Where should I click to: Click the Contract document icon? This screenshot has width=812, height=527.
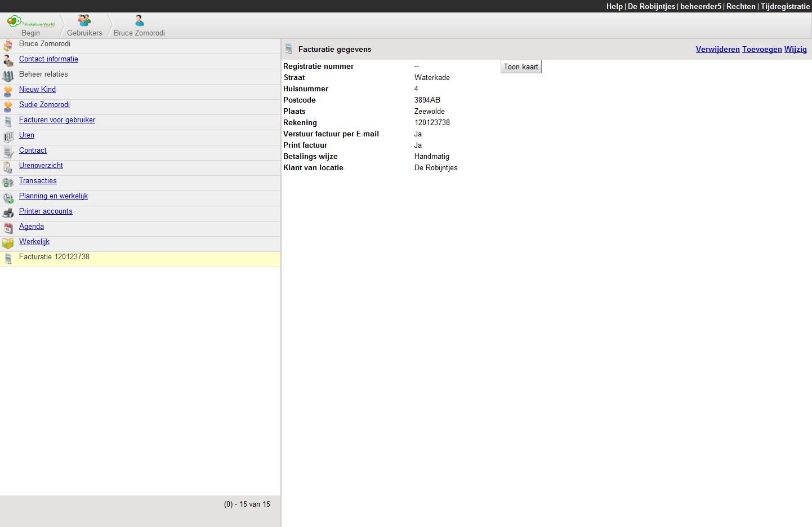(8, 152)
